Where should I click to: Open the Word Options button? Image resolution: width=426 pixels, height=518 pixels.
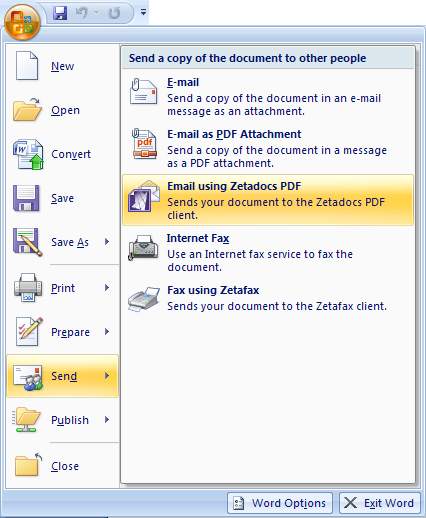tap(280, 503)
